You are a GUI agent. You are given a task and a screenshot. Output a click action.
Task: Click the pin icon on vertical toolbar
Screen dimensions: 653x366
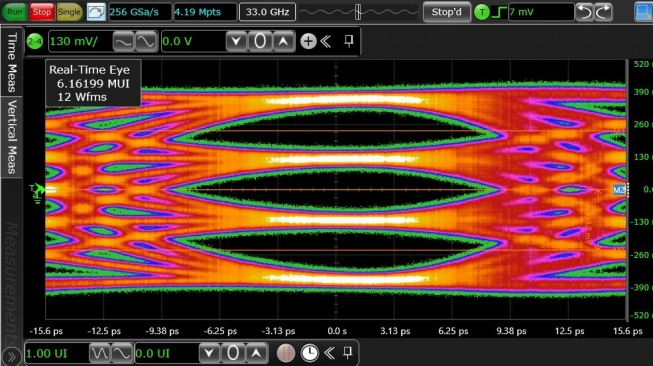349,41
